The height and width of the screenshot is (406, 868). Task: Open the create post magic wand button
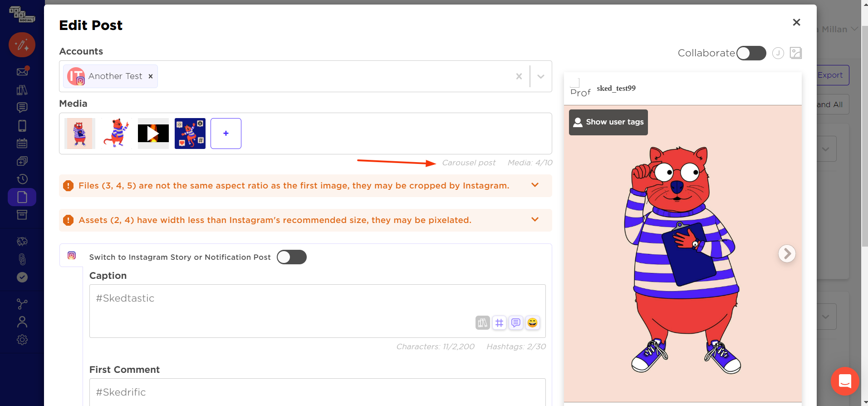click(x=22, y=45)
